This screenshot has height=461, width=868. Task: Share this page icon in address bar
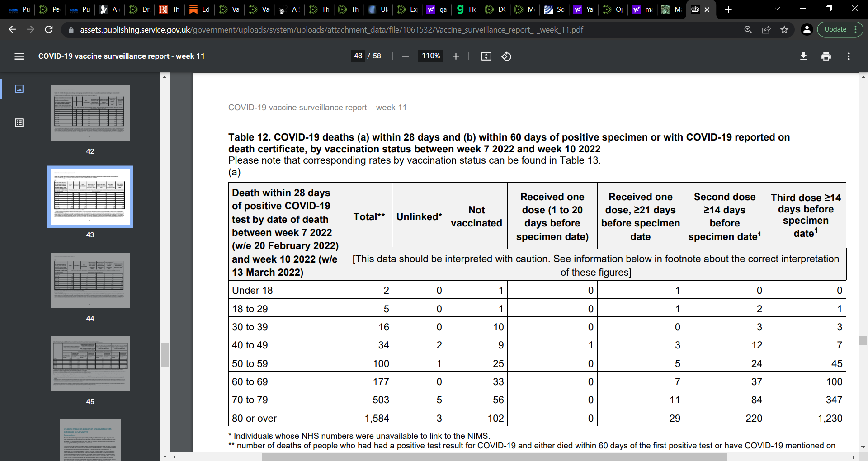(766, 29)
